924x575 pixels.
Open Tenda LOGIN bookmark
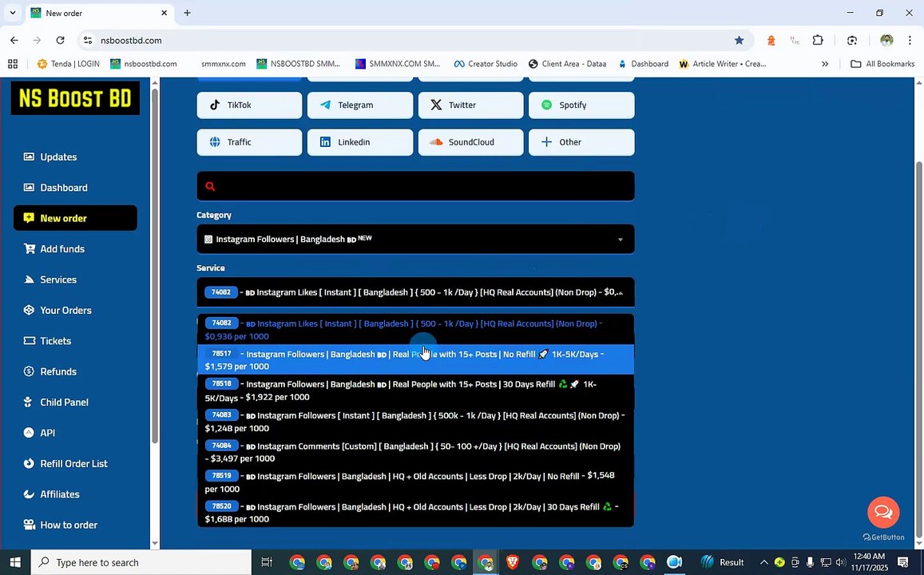point(69,64)
